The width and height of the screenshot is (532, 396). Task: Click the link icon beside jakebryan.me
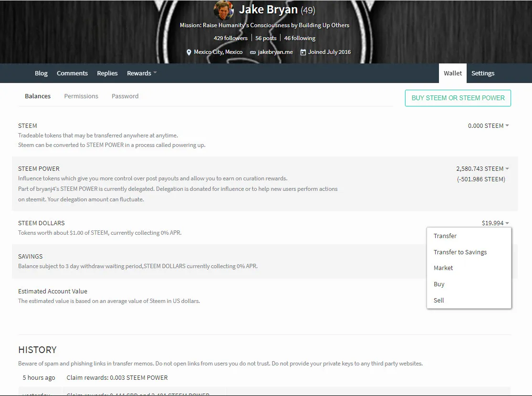[253, 52]
